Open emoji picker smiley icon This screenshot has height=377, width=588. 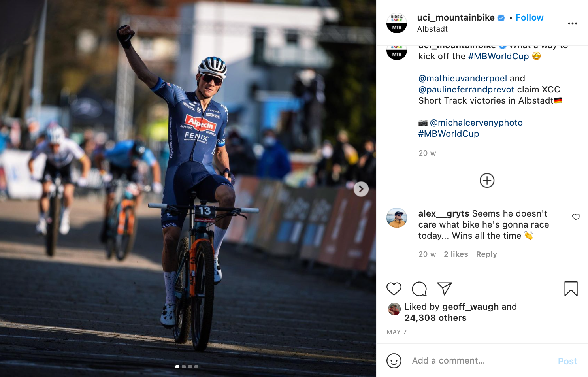[394, 360]
